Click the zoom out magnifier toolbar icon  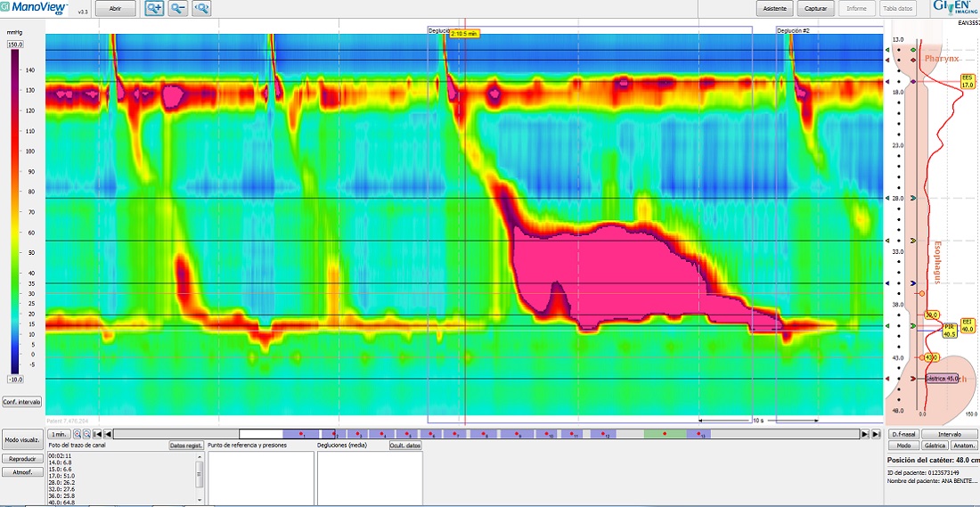tap(178, 9)
